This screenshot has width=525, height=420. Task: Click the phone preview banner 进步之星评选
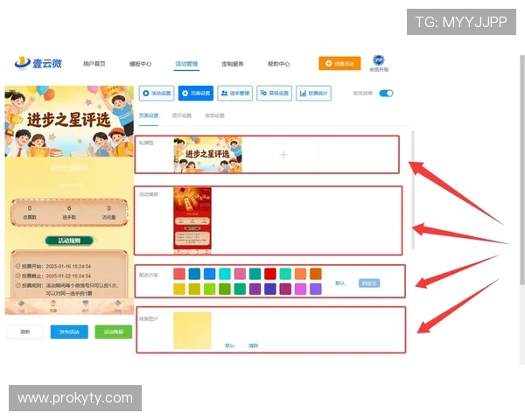point(69,121)
